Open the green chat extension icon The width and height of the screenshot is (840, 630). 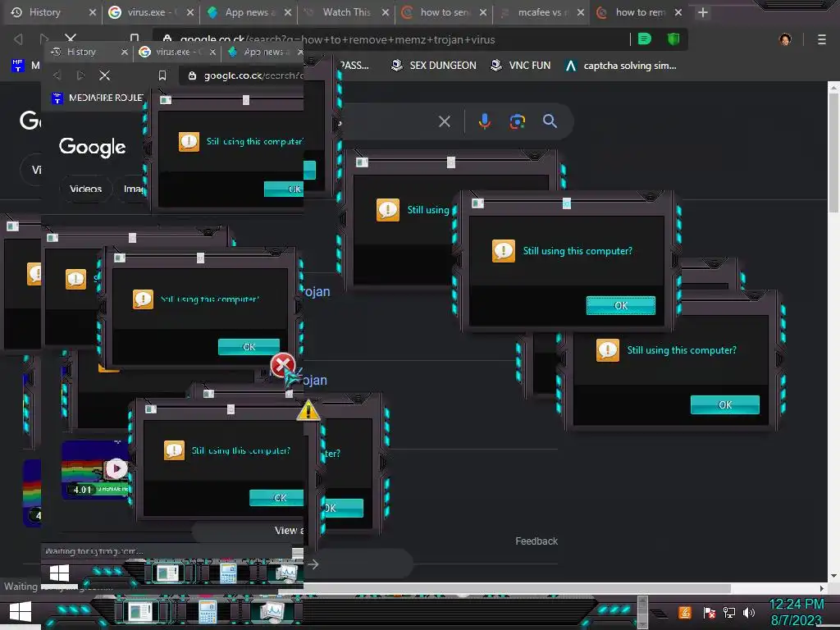coord(645,39)
